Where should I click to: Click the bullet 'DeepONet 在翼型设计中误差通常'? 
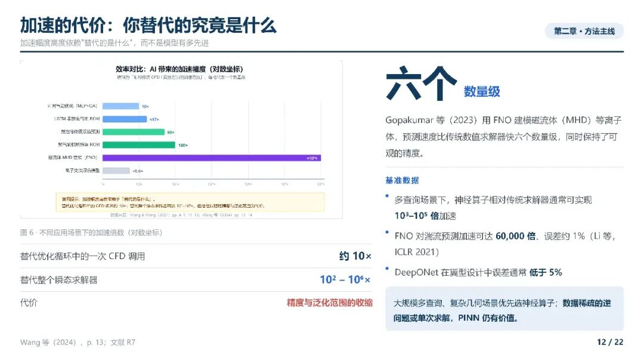(x=478, y=272)
